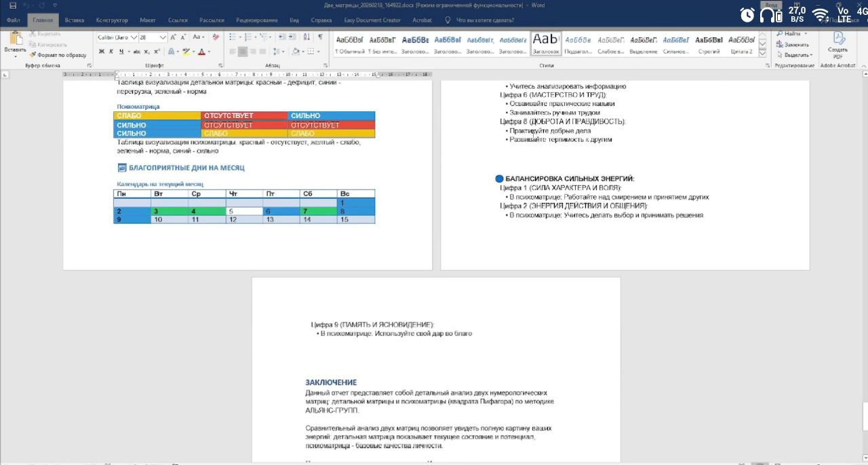Viewport: 868px width, 465px height.
Task: Clear all formatting with the eraser icon
Action: [x=216, y=37]
